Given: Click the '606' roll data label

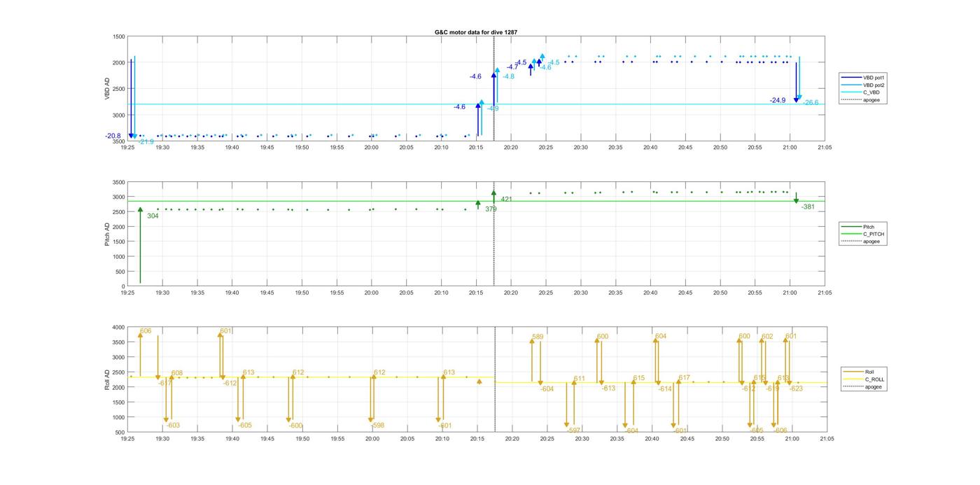Looking at the screenshot, I should pos(146,331).
